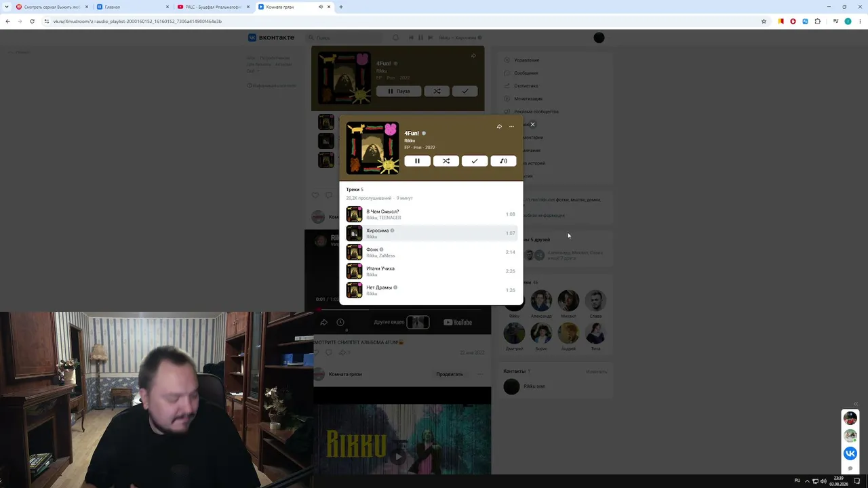This screenshot has width=868, height=488.
Task: Switch to the "Смотреть сериал Выжить" browser tab
Action: [52, 7]
